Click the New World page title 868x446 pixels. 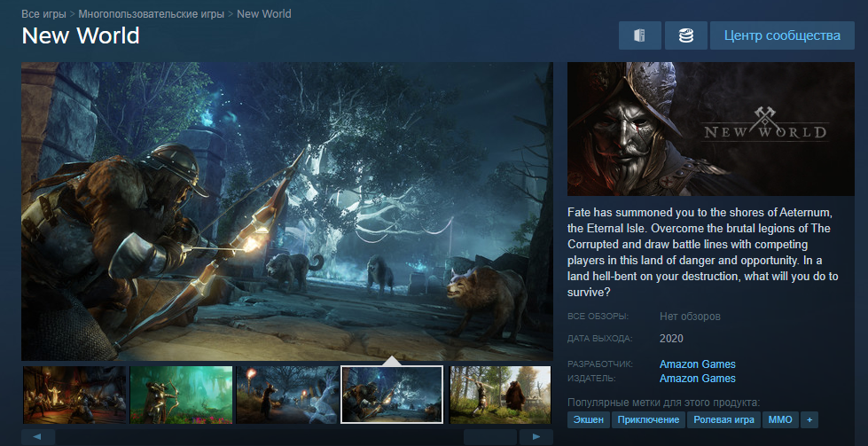(x=81, y=36)
